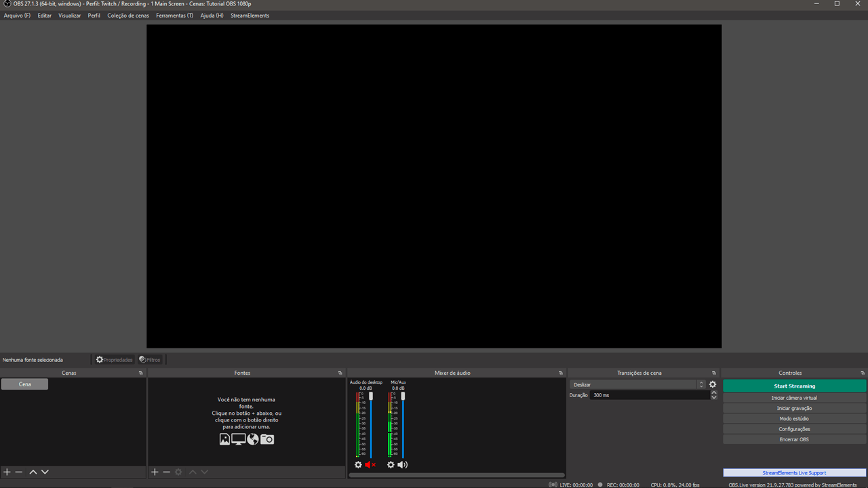
Task: Open the Coleção de cenas menu
Action: tap(128, 16)
